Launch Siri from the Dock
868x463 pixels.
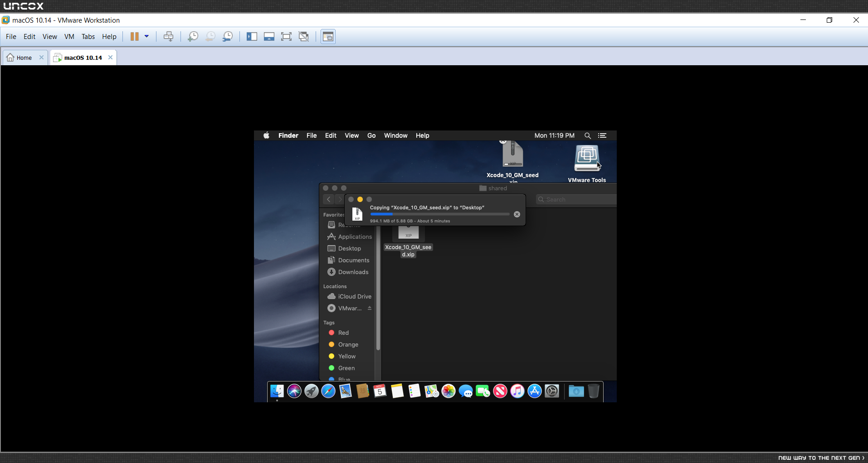point(294,391)
